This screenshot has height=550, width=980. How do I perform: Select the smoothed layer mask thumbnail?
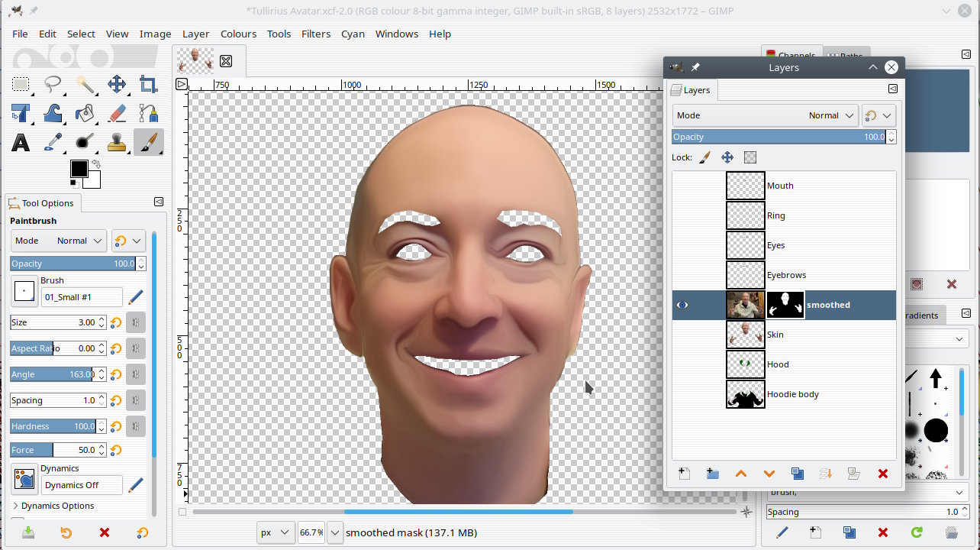click(785, 305)
